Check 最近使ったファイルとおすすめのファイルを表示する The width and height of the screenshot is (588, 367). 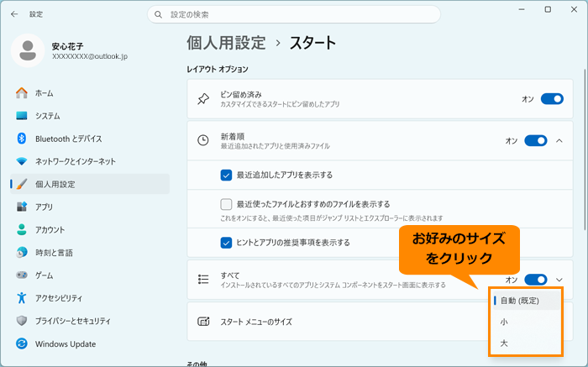point(226,204)
